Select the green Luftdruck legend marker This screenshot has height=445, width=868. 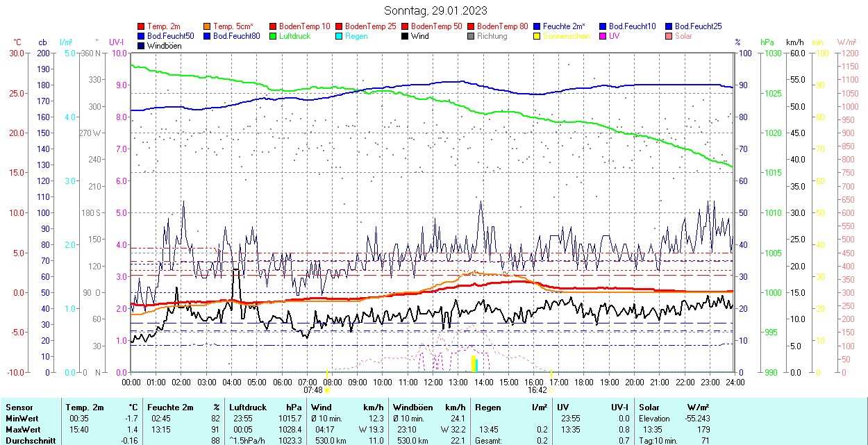273,36
